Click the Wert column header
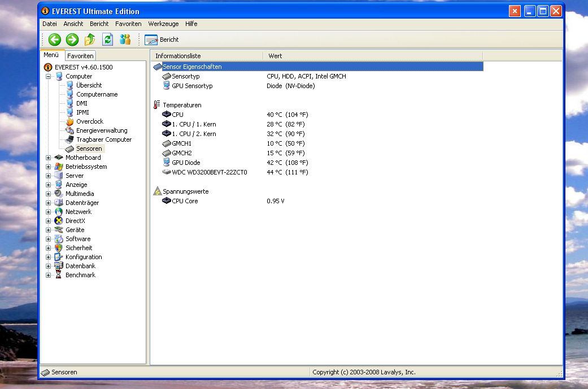The image size is (588, 389). [x=373, y=56]
